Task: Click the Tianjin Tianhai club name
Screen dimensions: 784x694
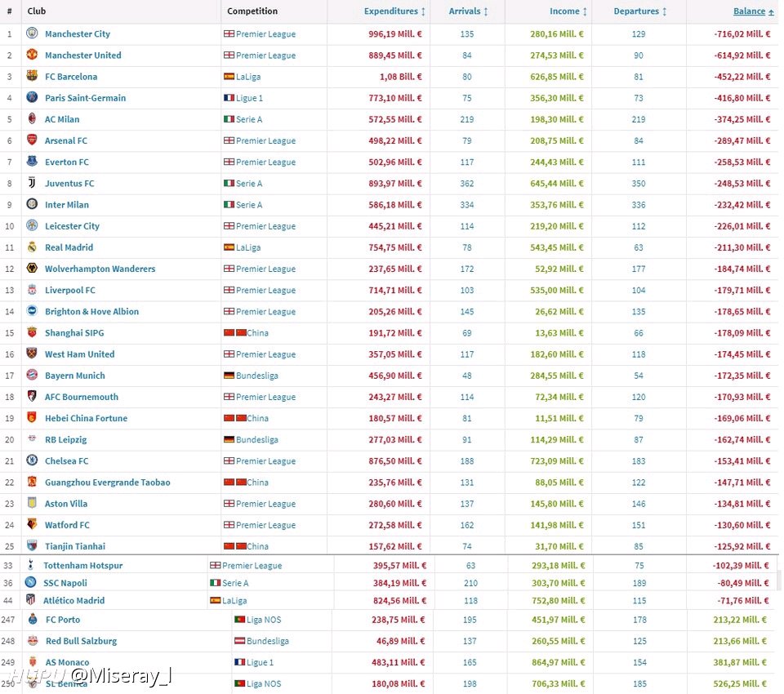Action: click(75, 546)
